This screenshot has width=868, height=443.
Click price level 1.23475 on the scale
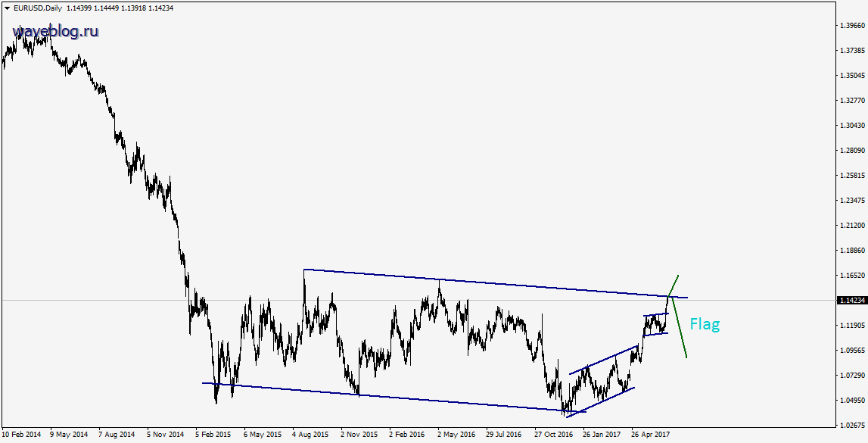tap(851, 201)
